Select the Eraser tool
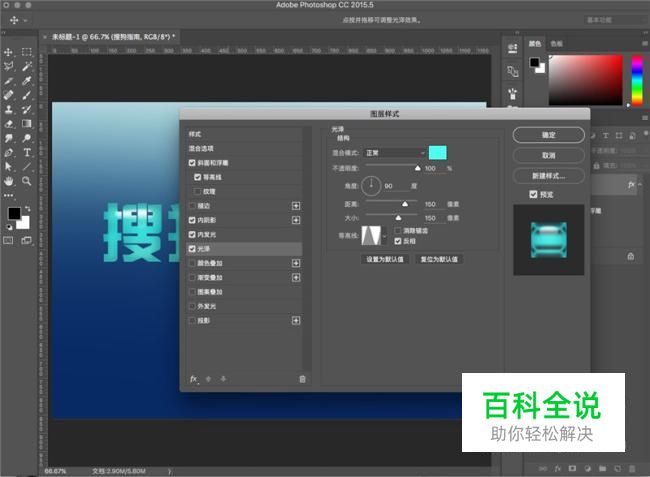Image resolution: width=650 pixels, height=477 pixels. (x=8, y=123)
